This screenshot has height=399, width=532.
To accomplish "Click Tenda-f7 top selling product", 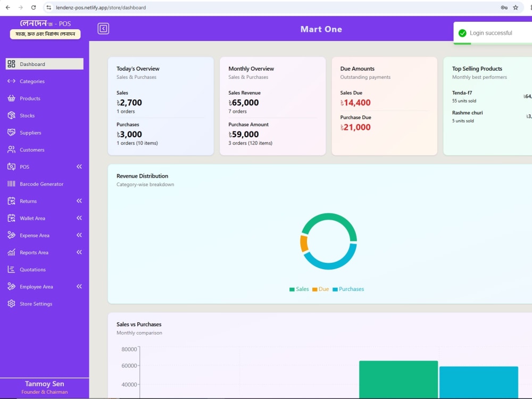I will [x=462, y=93].
